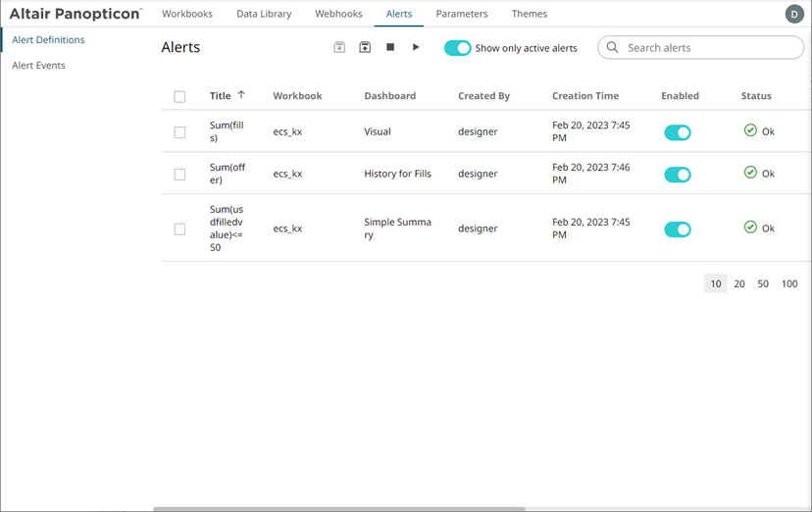
Task: Check the select-all header checkbox
Action: [x=179, y=97]
